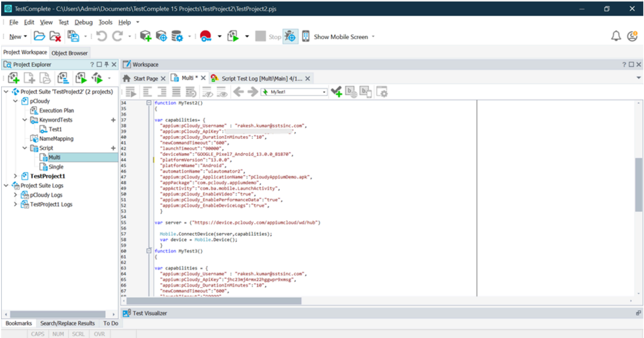Toggle pin on Project Explorer panel

[107, 64]
